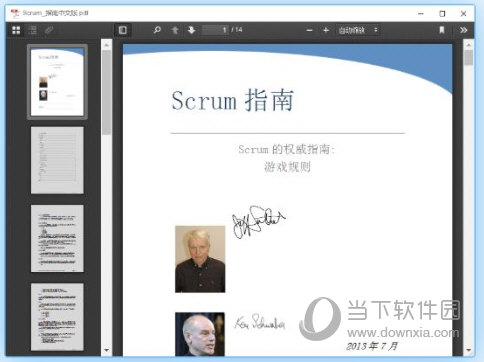
Task: Select page 4 thumbnail
Action: tap(57, 317)
